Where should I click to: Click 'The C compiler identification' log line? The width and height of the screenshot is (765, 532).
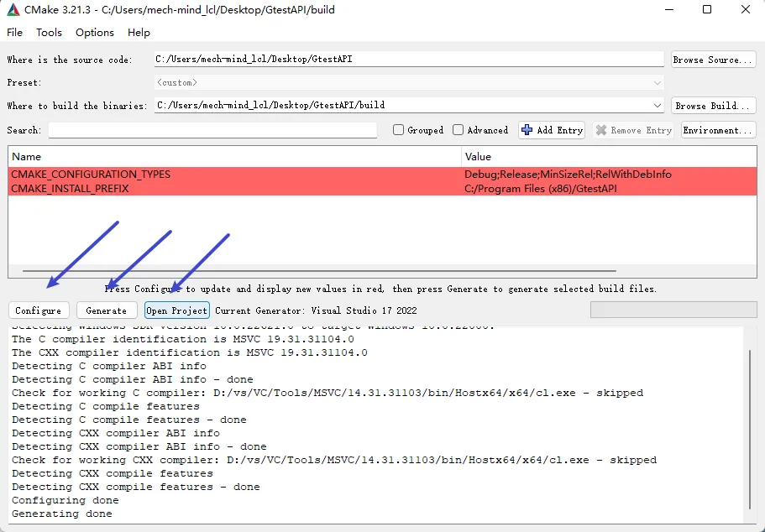tap(183, 339)
